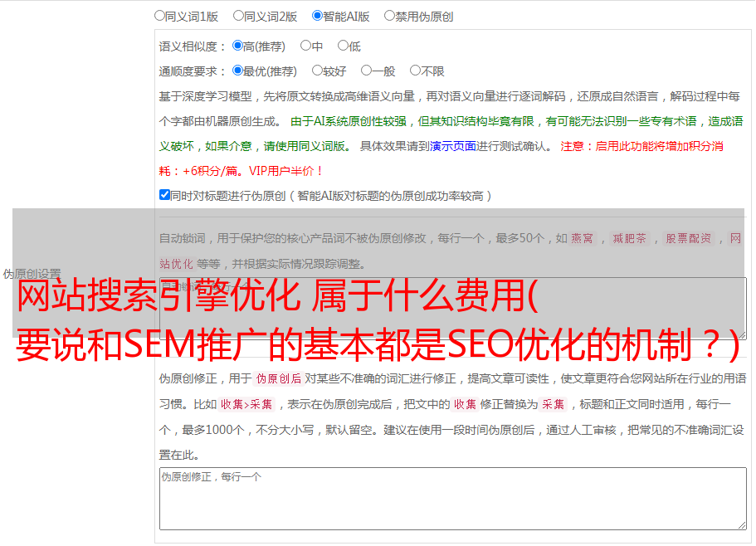
Task: Choose the 智能AI版 radio option
Action: click(x=317, y=16)
